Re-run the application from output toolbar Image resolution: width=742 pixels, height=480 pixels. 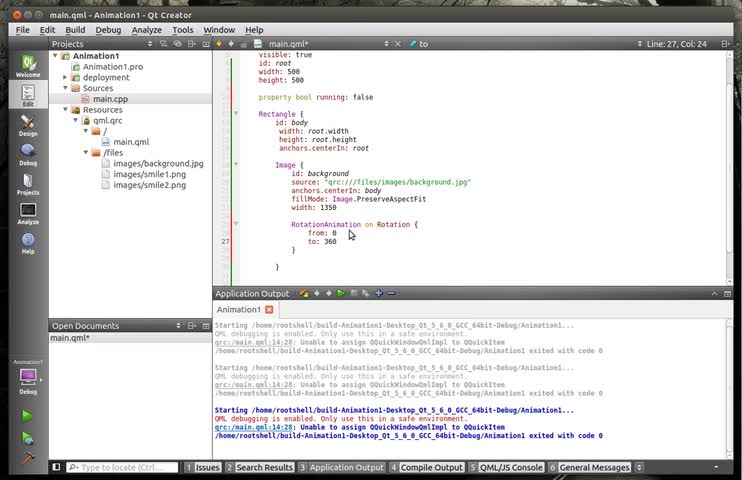click(341, 293)
